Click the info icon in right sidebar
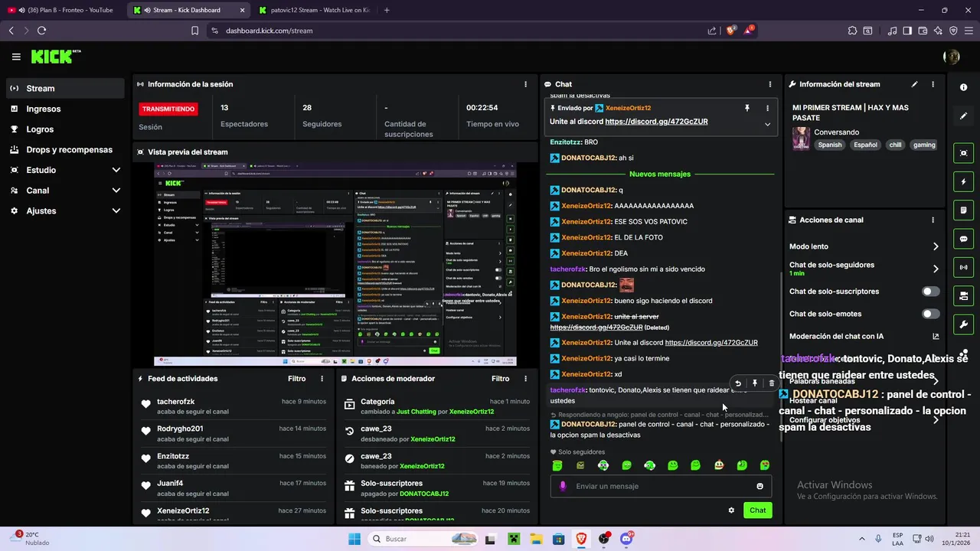 pyautogui.click(x=963, y=88)
